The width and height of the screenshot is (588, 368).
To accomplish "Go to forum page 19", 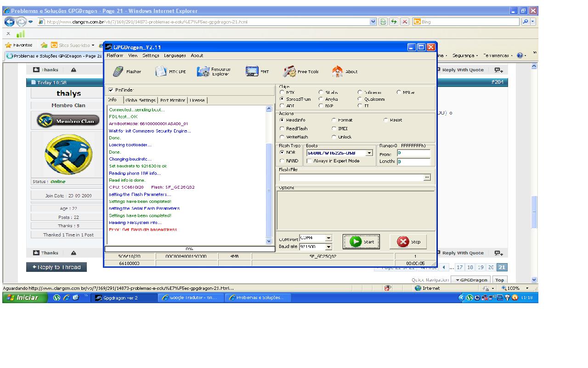I will point(481,267).
